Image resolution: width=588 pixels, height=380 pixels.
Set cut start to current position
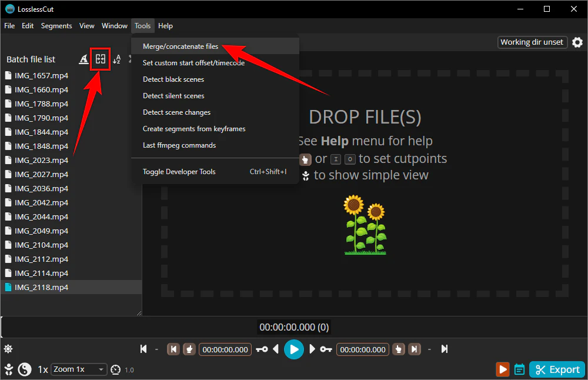click(189, 349)
